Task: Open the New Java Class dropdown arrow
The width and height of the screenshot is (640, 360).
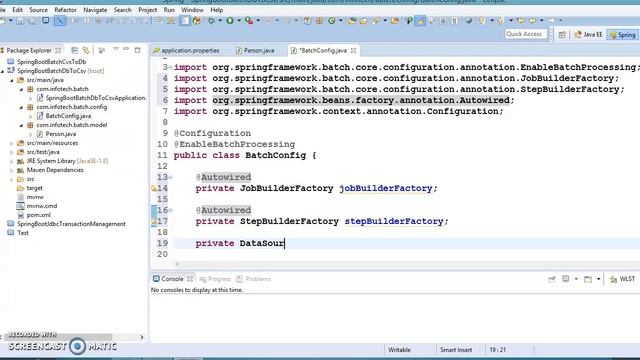Action: pyautogui.click(x=340, y=20)
